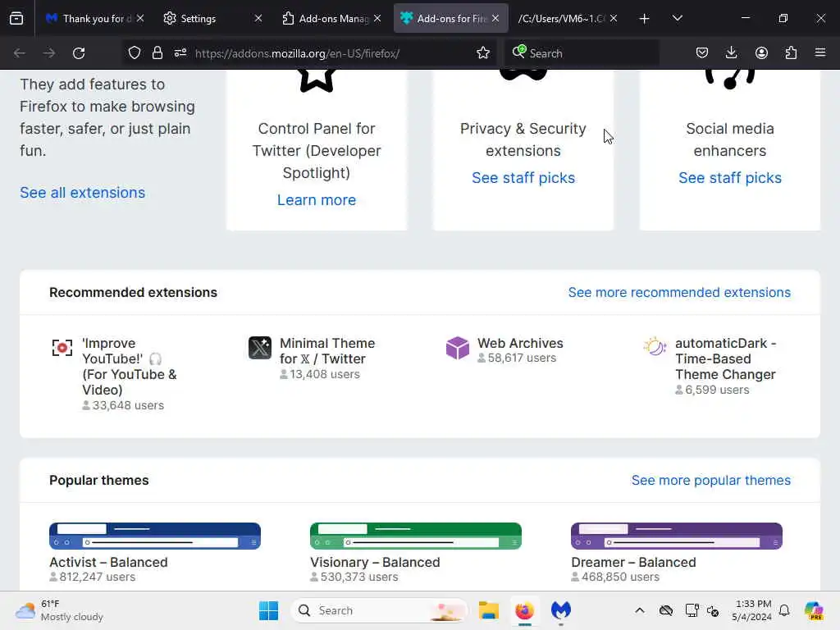Click the Dreamer – Balanced theme name

click(633, 562)
